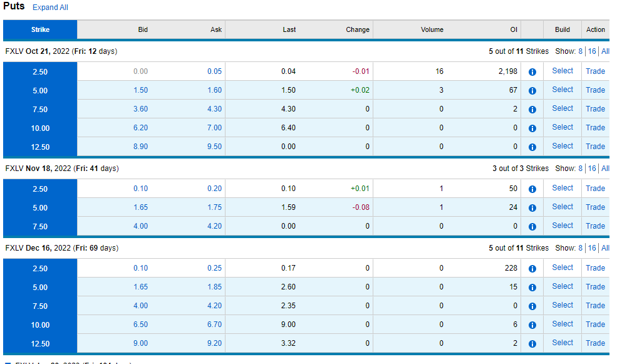Show 16 strikes for Nov 18 expiration

592,169
